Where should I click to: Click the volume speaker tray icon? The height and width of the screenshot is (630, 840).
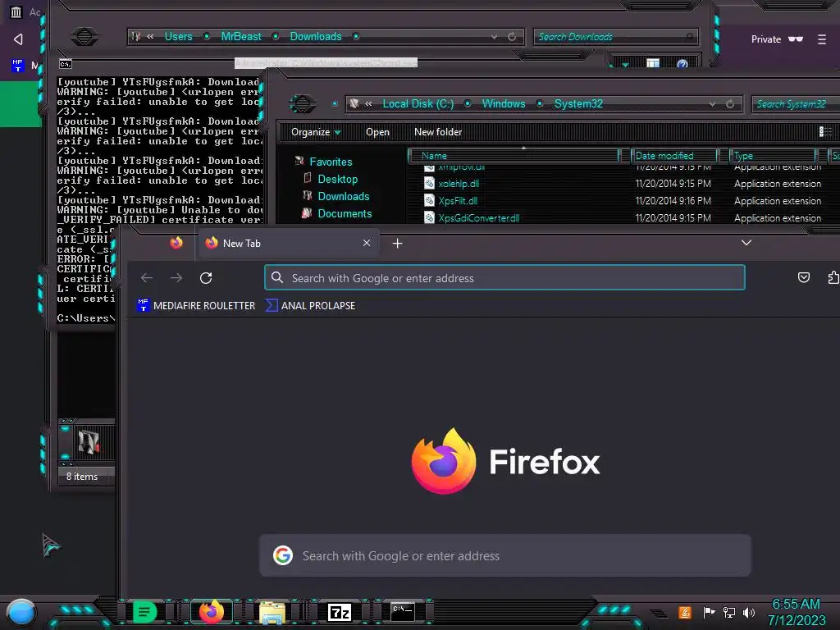[x=749, y=612]
